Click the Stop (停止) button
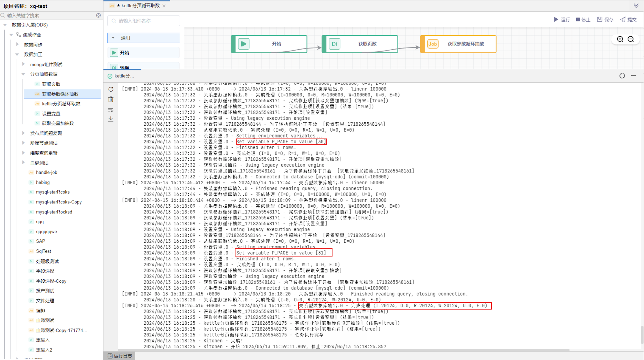 (x=583, y=20)
